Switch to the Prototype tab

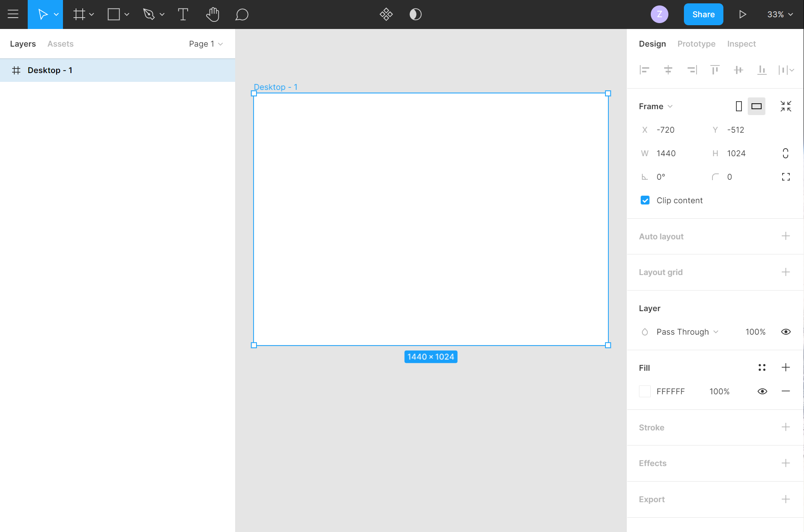click(x=696, y=44)
